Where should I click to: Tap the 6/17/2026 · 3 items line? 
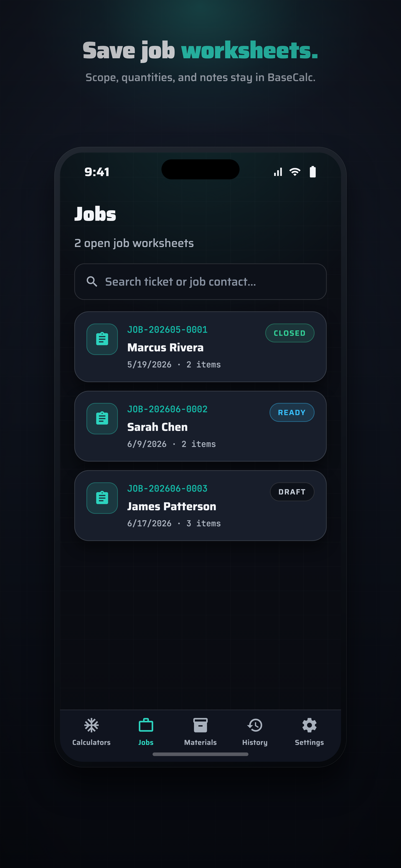pyautogui.click(x=174, y=524)
